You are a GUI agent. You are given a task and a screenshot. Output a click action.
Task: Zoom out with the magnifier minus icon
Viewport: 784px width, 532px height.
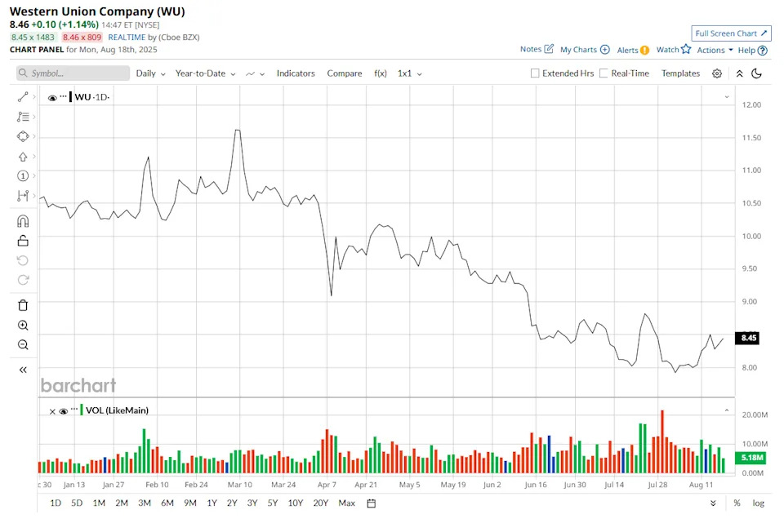(x=23, y=345)
